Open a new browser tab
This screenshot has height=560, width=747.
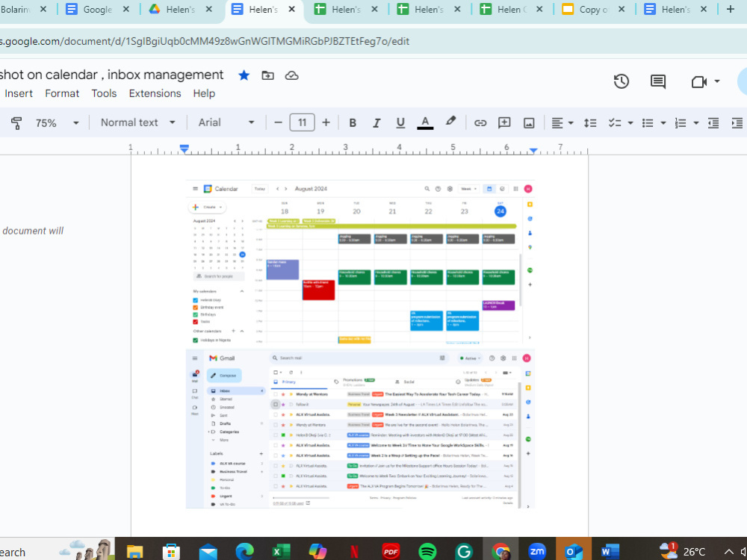(x=730, y=9)
